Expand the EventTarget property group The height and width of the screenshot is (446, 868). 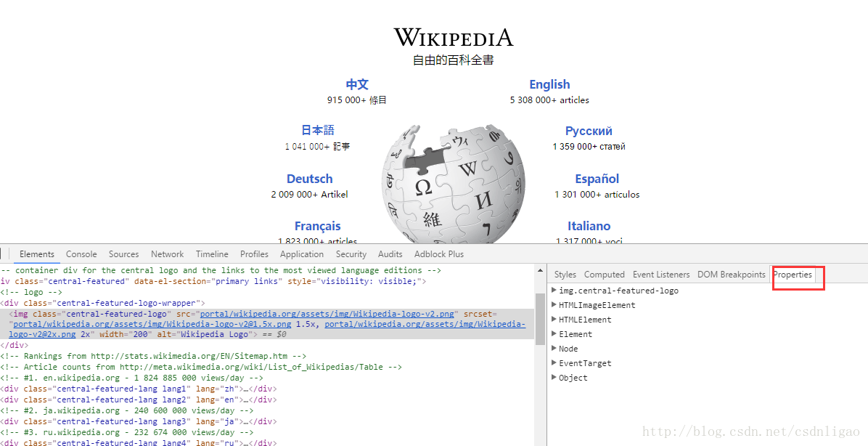pyautogui.click(x=554, y=363)
